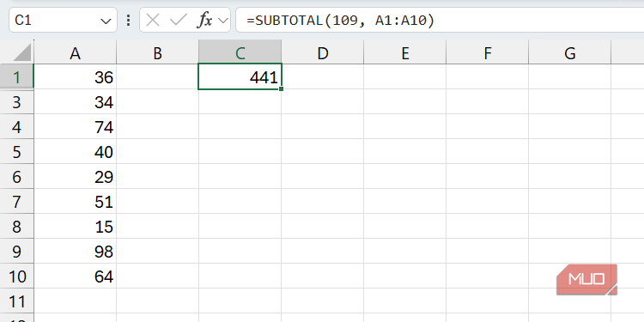Click the fill handle of cell C1
644x322 pixels.
click(281, 88)
